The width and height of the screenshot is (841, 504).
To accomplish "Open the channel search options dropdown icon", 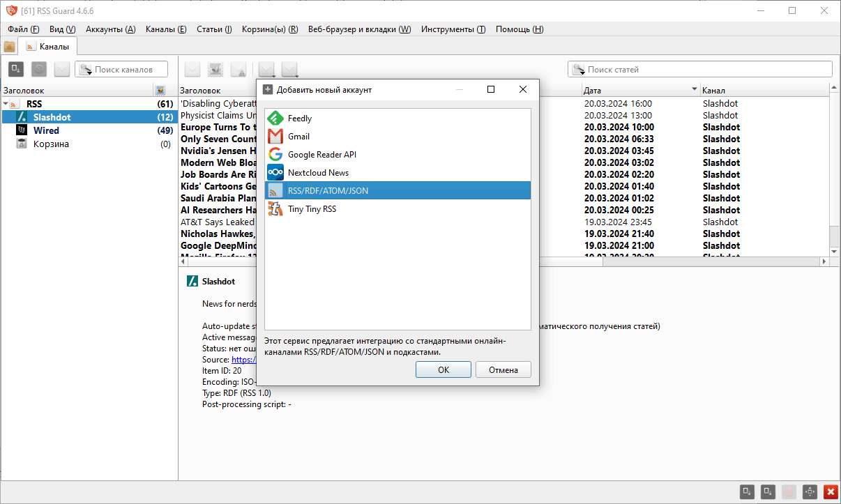I will coord(86,70).
